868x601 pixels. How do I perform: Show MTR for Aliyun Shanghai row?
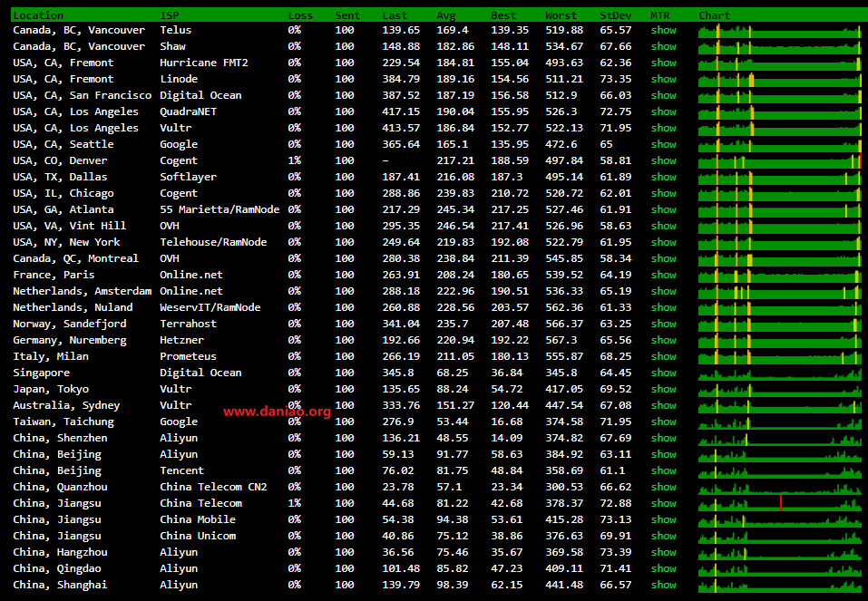pos(663,585)
